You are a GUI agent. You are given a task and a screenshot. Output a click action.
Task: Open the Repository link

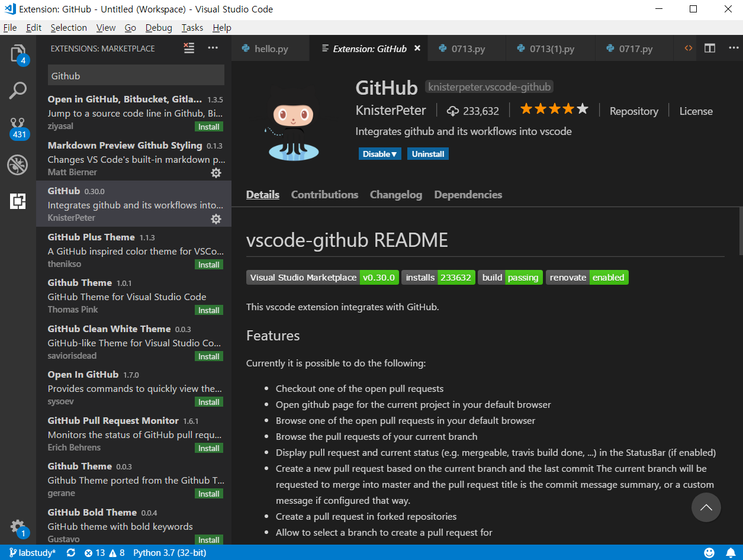(x=634, y=111)
